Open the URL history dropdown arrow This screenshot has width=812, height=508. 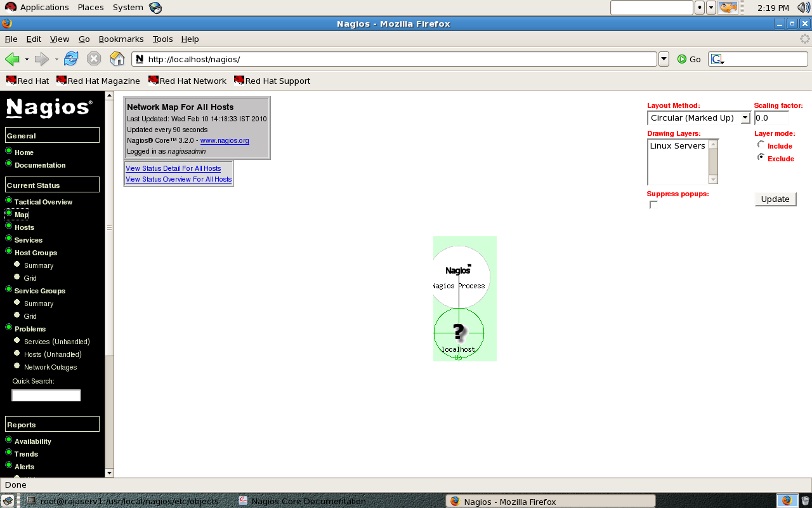pos(664,59)
